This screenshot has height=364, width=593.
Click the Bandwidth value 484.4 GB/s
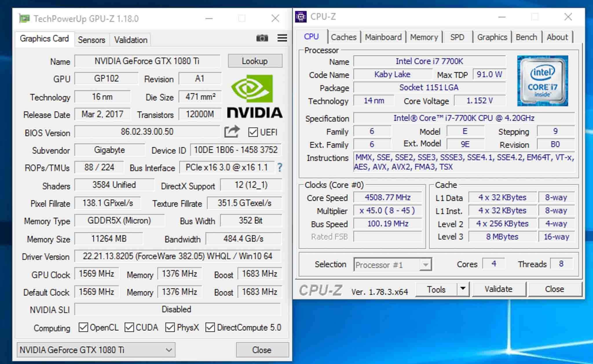click(x=243, y=239)
